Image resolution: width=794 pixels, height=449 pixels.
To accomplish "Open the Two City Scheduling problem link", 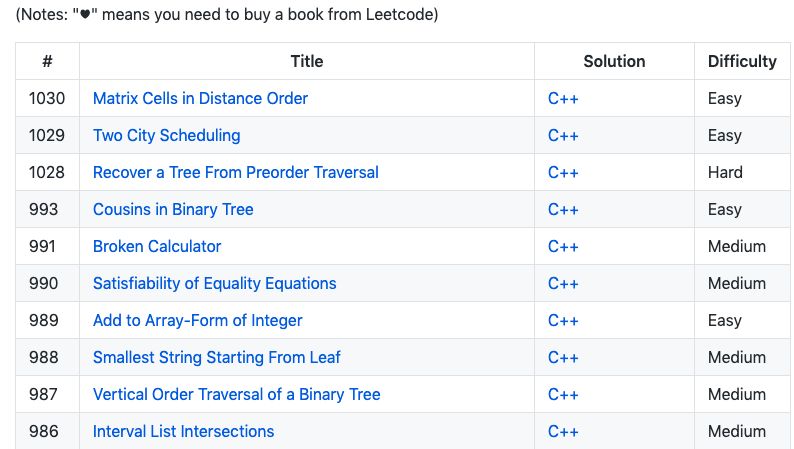I will click(166, 135).
